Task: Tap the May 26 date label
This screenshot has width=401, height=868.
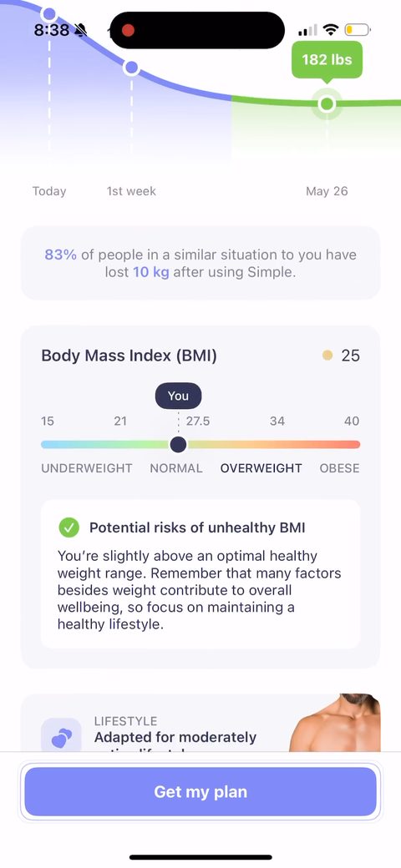Action: pos(327,191)
